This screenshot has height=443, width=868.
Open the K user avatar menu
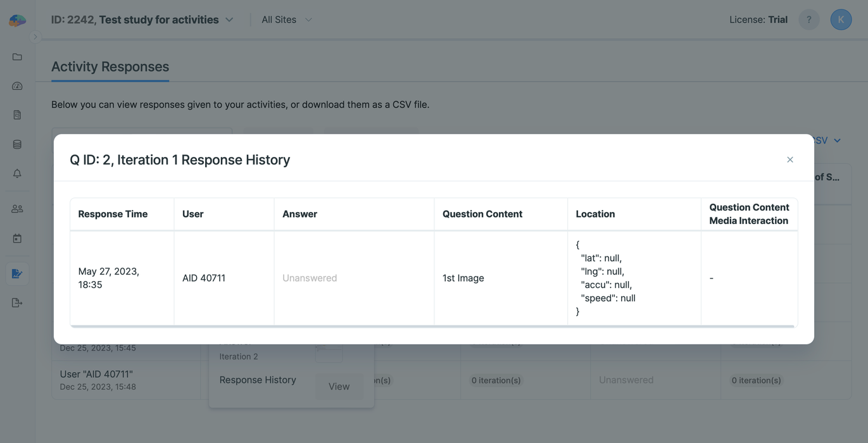point(841,19)
